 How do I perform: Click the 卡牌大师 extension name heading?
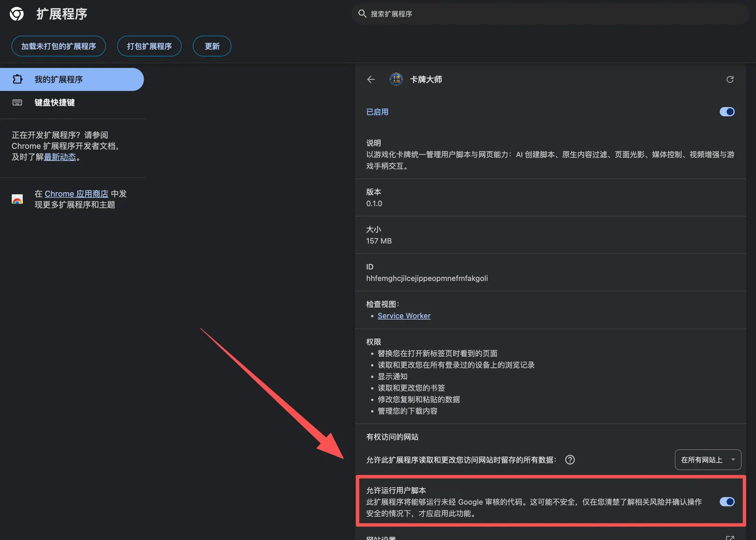(426, 79)
